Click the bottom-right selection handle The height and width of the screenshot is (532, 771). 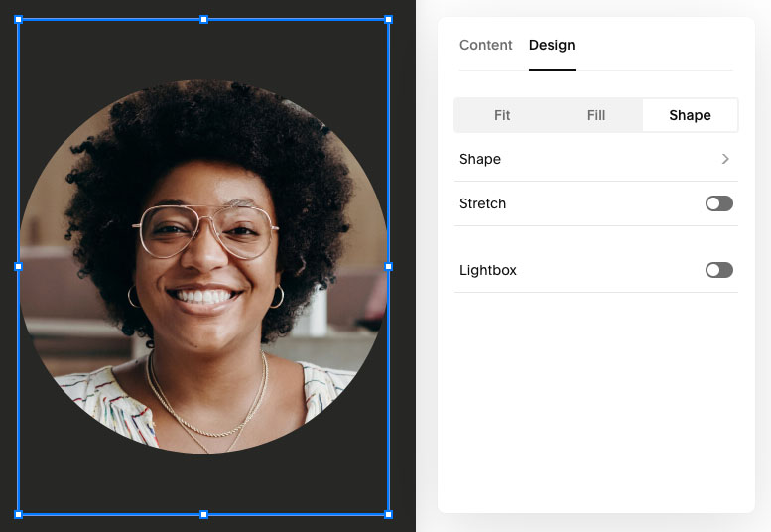[x=388, y=515]
